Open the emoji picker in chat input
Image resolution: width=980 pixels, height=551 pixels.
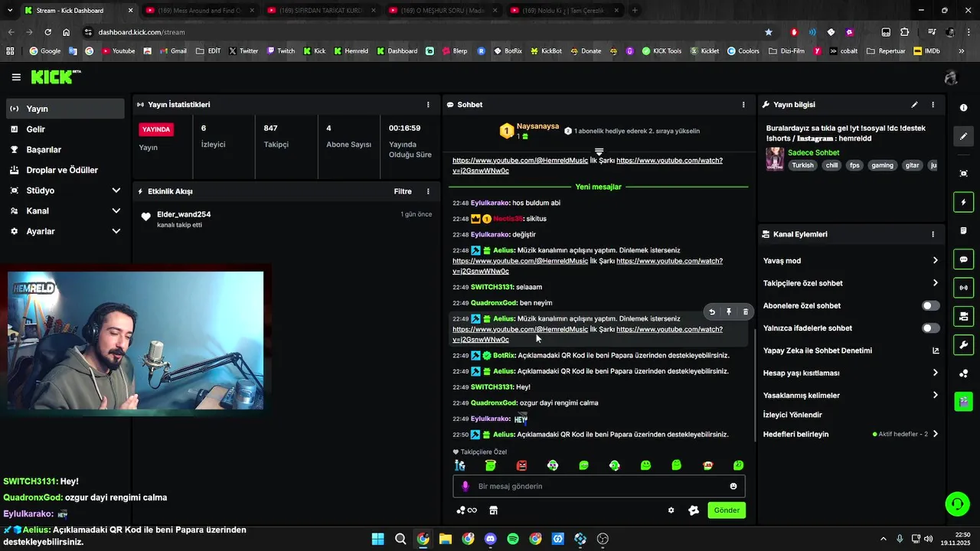(733, 486)
